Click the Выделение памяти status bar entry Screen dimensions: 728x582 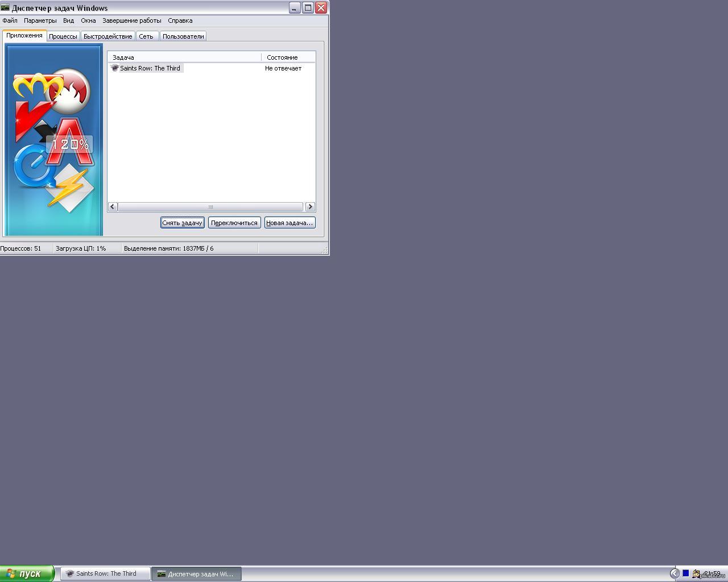click(x=190, y=248)
